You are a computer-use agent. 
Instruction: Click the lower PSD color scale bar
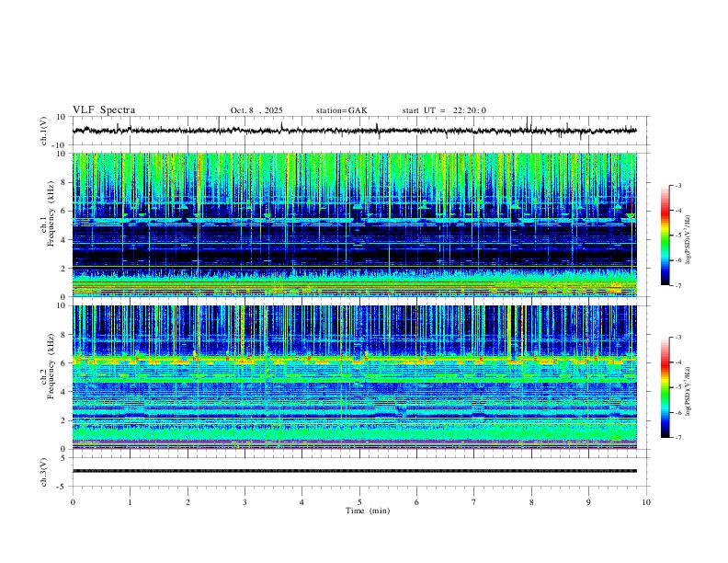tap(665, 387)
